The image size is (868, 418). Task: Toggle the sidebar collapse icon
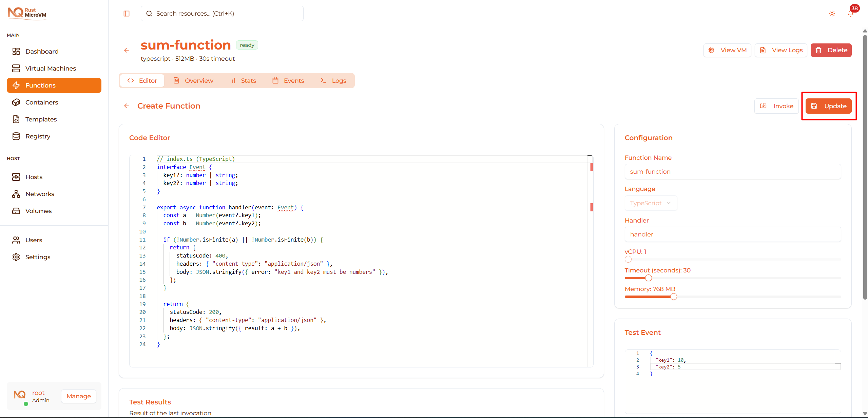coord(127,14)
